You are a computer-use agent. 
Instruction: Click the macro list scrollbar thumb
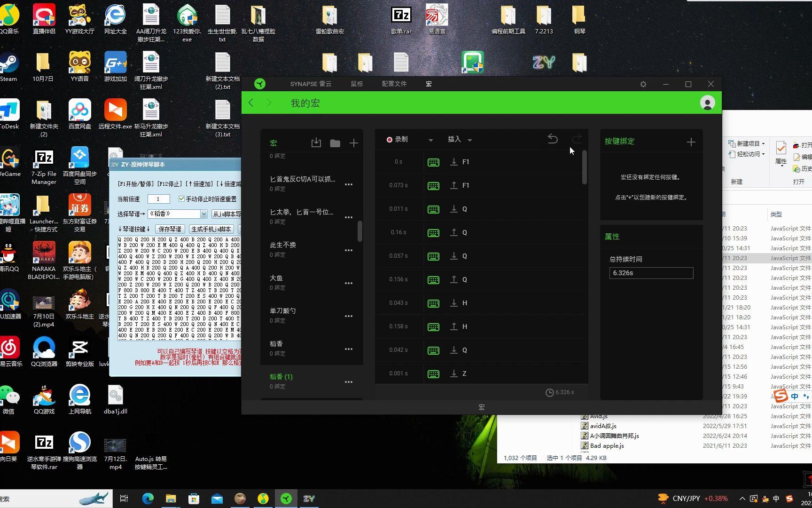(360, 231)
